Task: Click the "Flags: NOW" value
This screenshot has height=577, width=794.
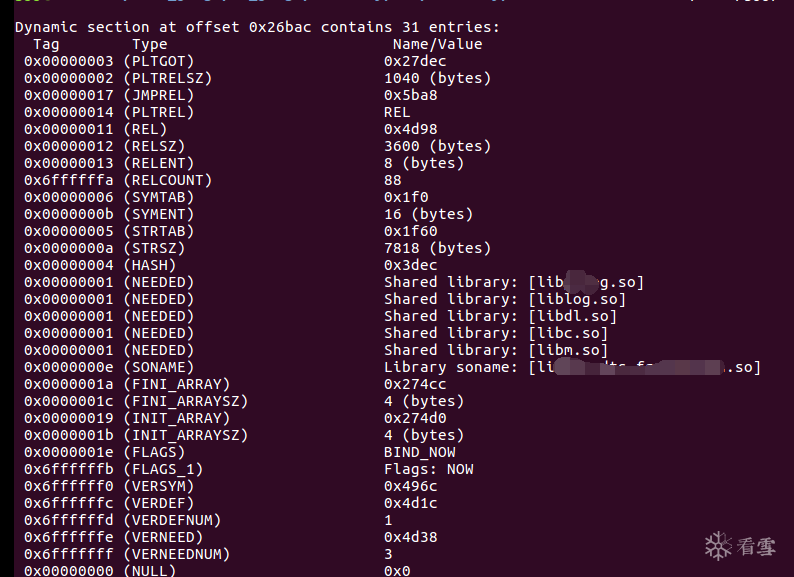Action: [x=428, y=469]
